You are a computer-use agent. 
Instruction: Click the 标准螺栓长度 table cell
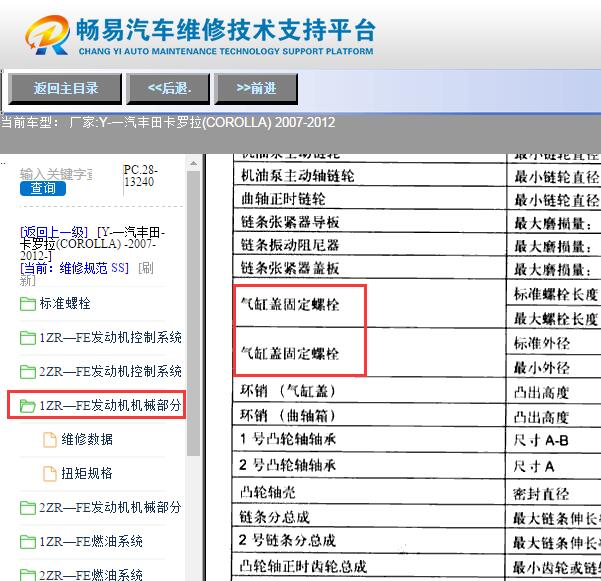coord(554,294)
